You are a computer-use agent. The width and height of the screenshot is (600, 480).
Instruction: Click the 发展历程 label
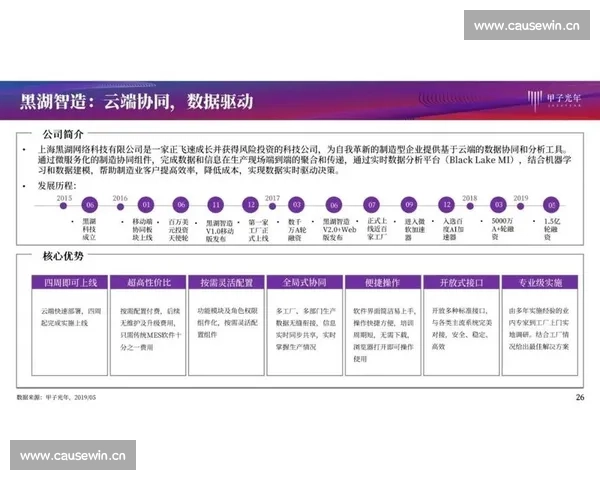pyautogui.click(x=57, y=186)
